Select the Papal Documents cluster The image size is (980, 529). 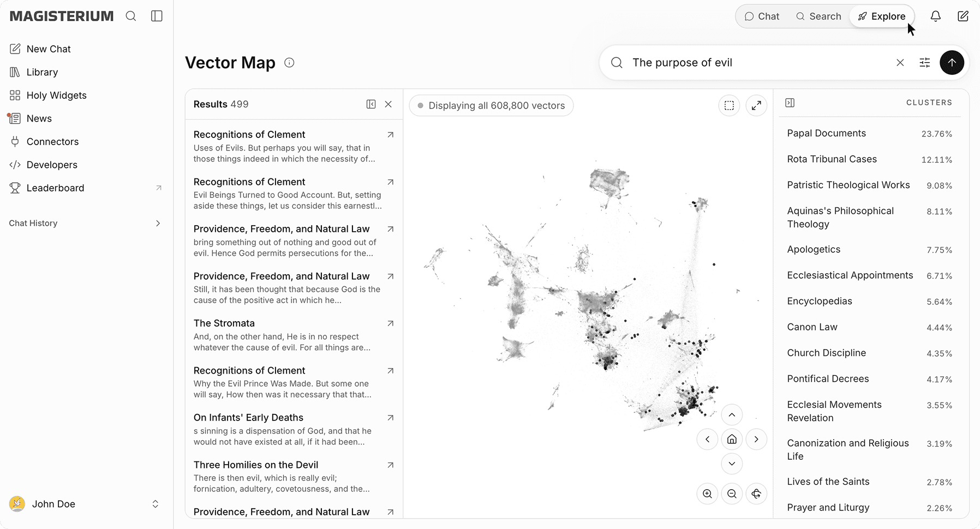coord(870,134)
